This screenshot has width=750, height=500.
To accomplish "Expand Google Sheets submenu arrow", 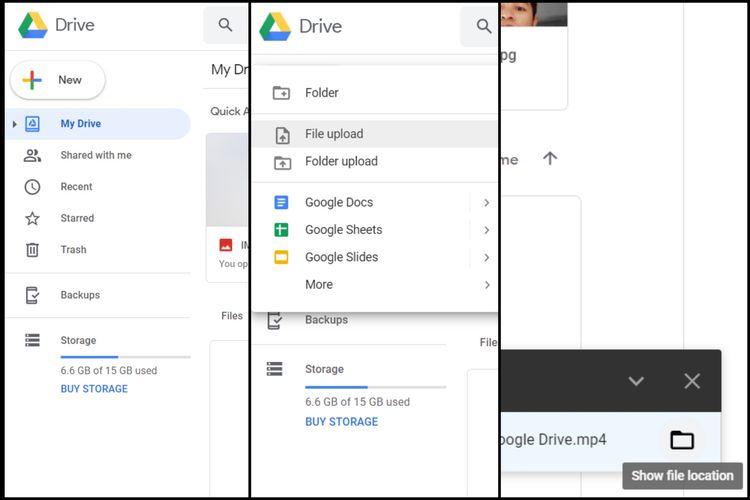I will tap(486, 230).
